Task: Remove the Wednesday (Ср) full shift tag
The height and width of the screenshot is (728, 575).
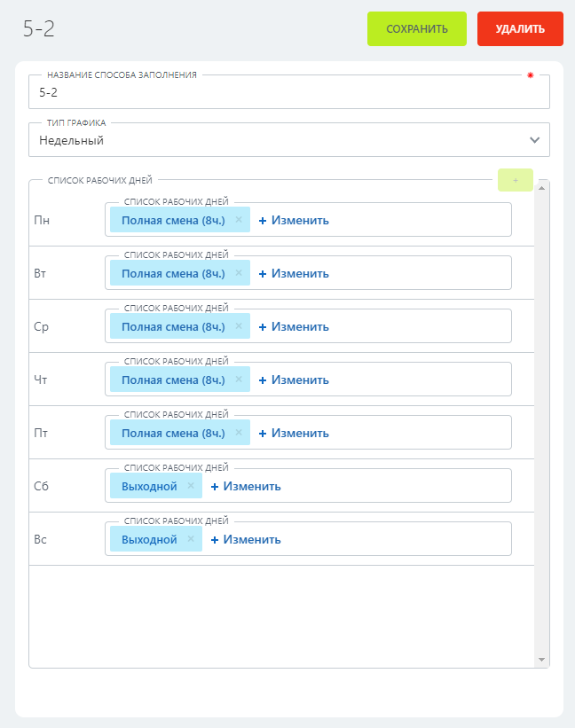Action: tap(239, 326)
